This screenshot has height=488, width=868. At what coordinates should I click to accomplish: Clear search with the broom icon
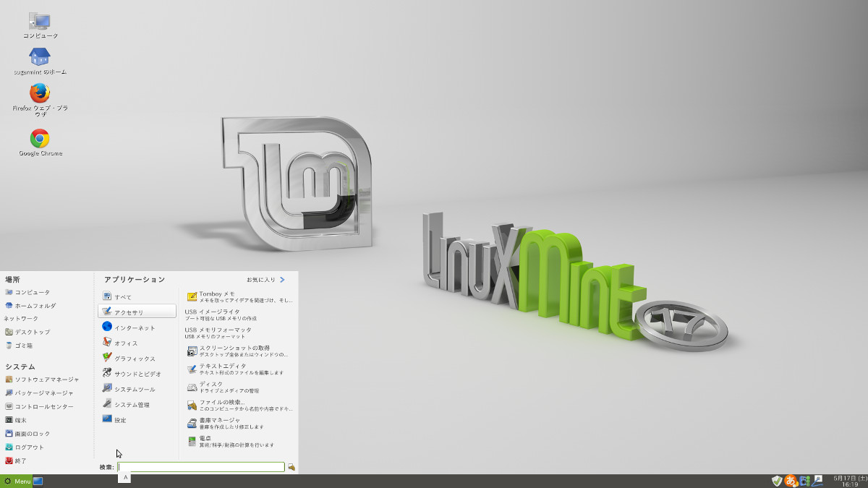[x=292, y=467]
